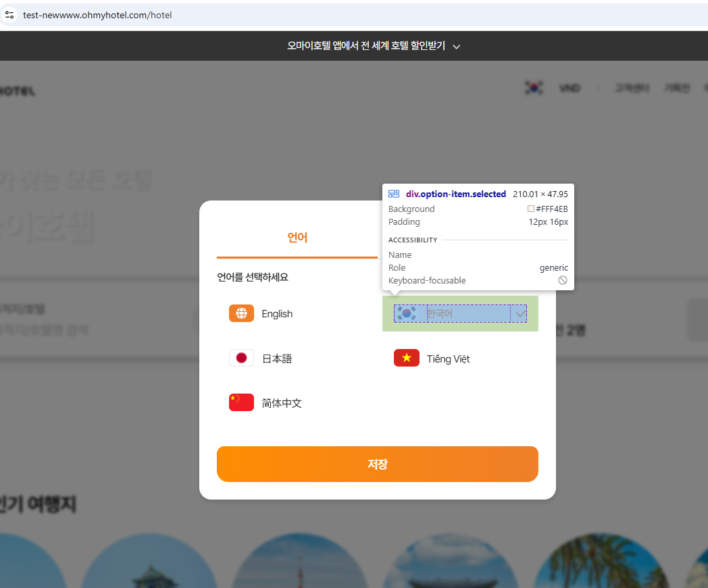Click the checkmark on the 한국어 option
This screenshot has width=708, height=588.
point(521,313)
